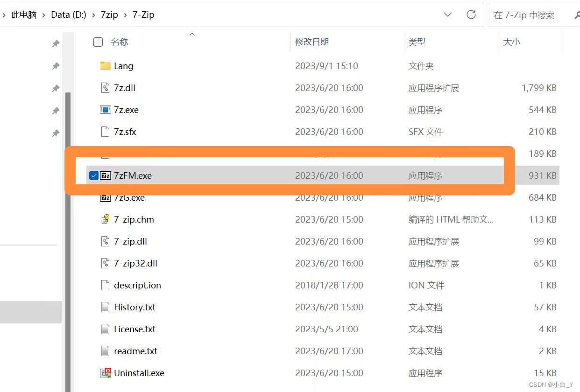Click the size 544 KB
Viewport: 580px width, 392px height.
point(543,110)
